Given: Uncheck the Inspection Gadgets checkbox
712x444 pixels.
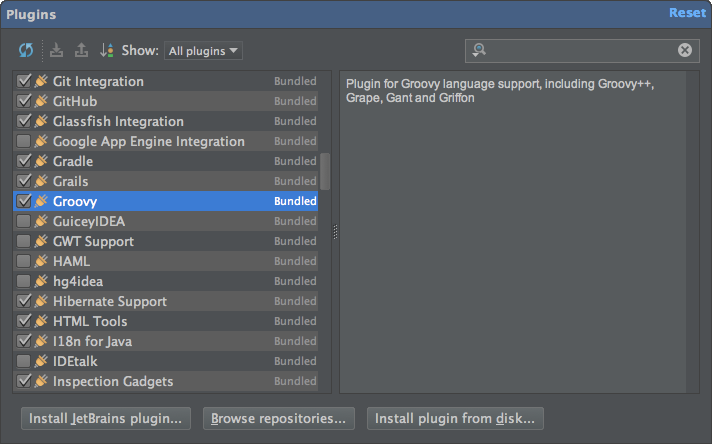Looking at the screenshot, I should (24, 381).
